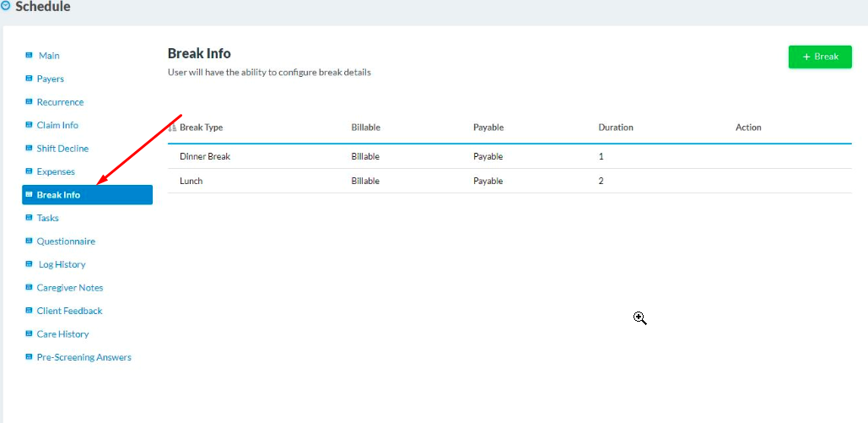Open the Payers sidebar section
Screen dimensions: 868x423
click(x=50, y=79)
